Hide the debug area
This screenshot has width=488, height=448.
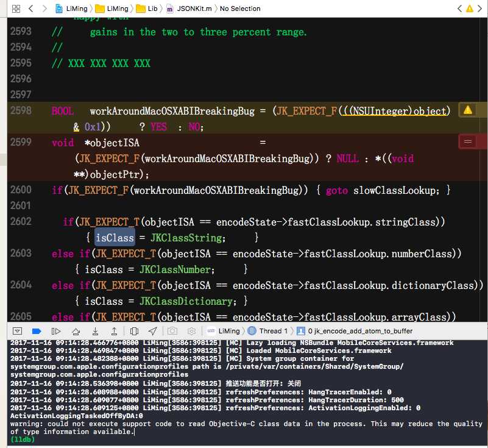[x=18, y=331]
